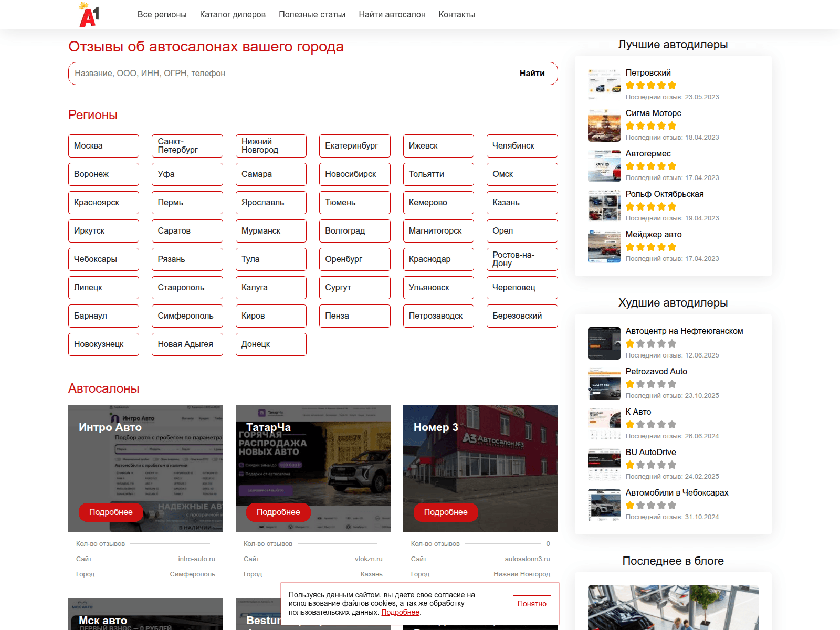Viewport: 840px width, 630px height.
Task: Click Подробнее on ТатарЧа card
Action: [278, 512]
